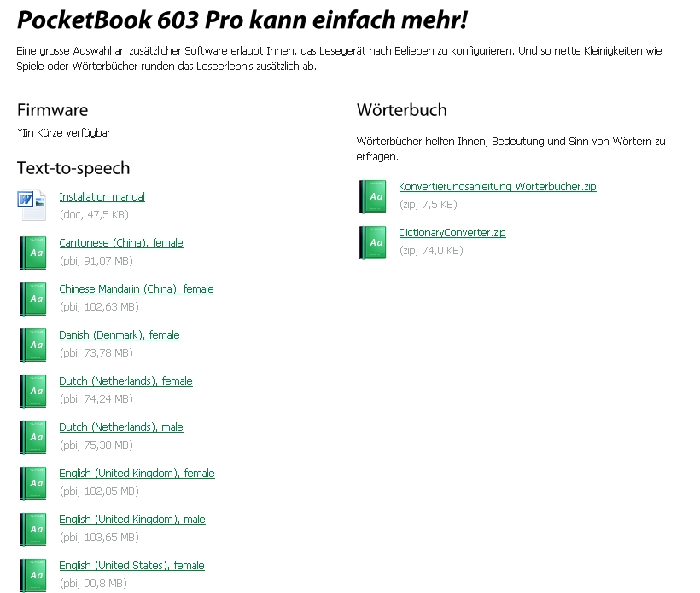Click the '(pbi, 75,38 MB)' size text
Viewport: 700px width, 593px height.
(x=96, y=445)
